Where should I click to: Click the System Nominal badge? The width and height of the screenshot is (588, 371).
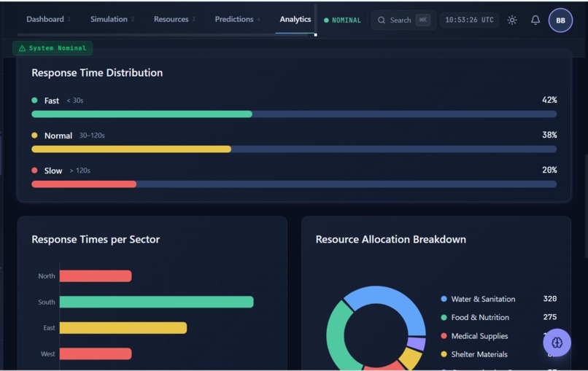click(53, 48)
